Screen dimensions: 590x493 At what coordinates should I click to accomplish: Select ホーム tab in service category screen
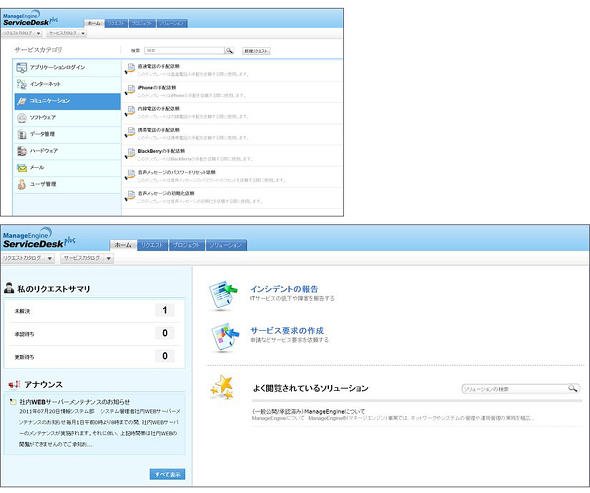coord(94,23)
